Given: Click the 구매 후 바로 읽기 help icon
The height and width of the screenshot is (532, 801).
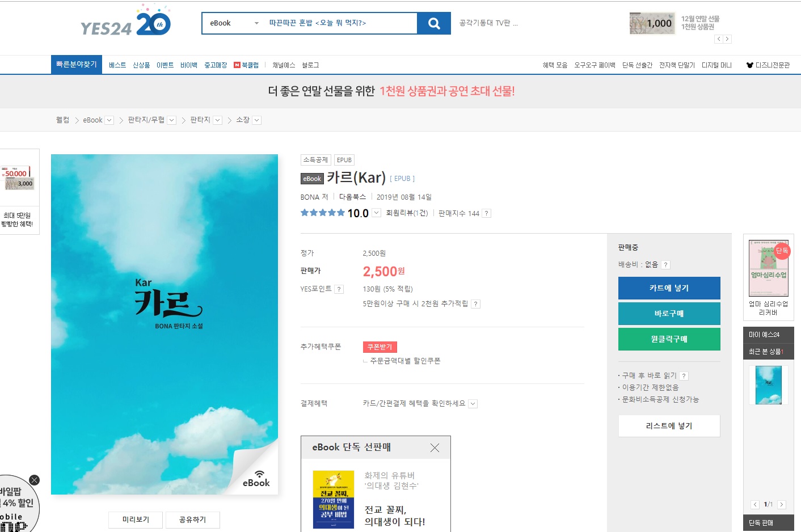Looking at the screenshot, I should (684, 376).
